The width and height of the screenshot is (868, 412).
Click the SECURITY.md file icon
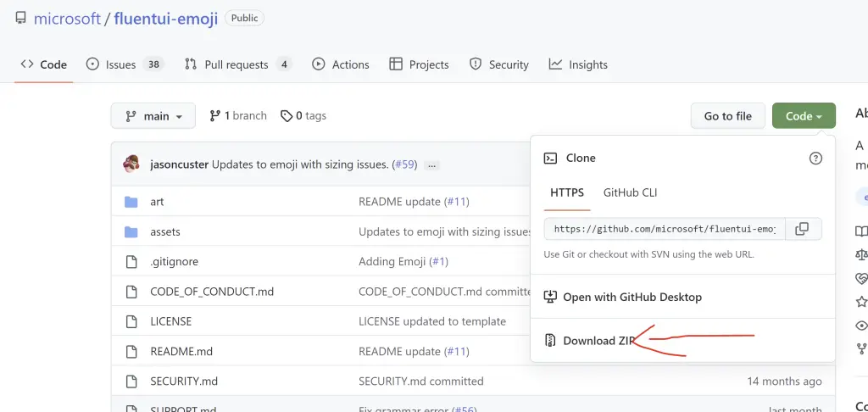(131, 381)
